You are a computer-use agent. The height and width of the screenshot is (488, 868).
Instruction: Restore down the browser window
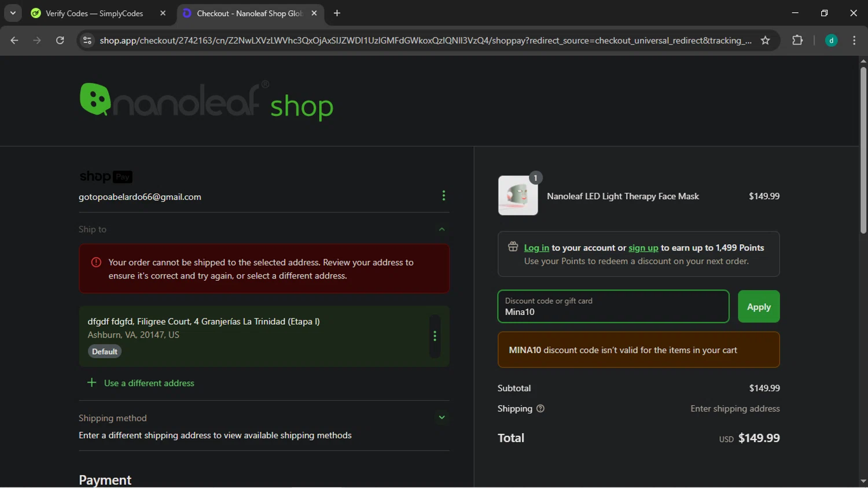click(x=825, y=13)
